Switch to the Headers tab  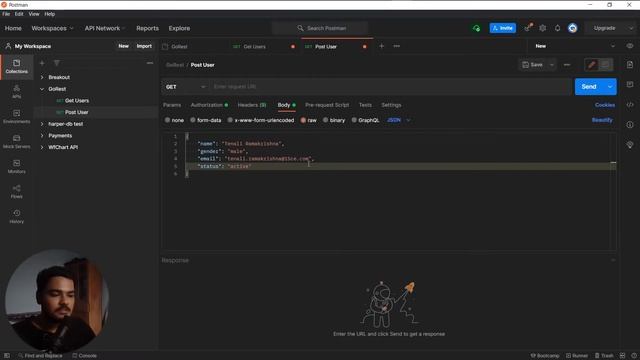click(252, 105)
